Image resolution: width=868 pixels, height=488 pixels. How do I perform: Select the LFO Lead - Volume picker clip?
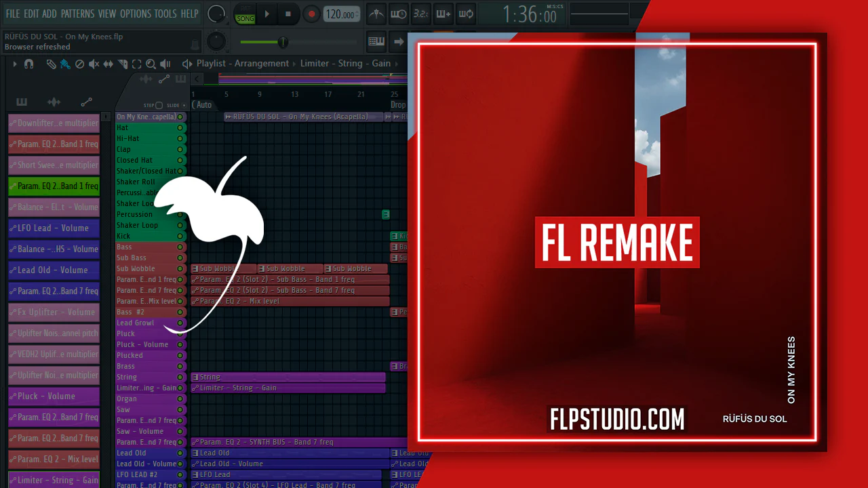point(54,228)
